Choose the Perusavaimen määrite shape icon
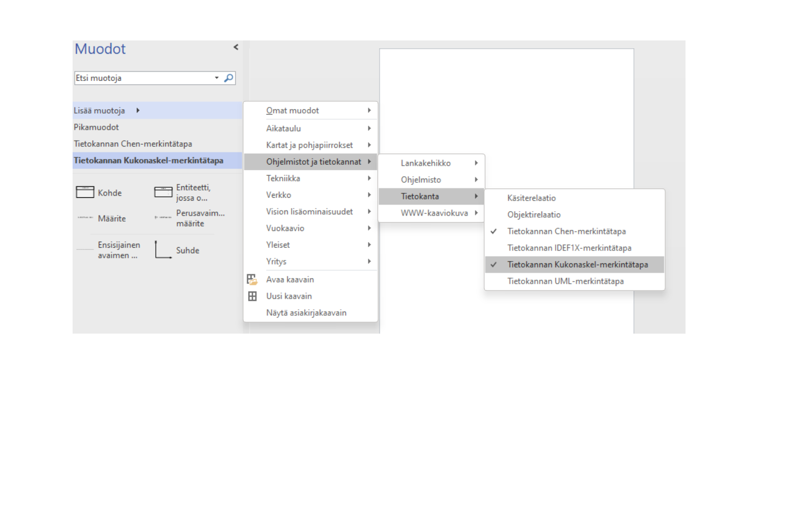The width and height of the screenshot is (798, 532). tap(163, 218)
